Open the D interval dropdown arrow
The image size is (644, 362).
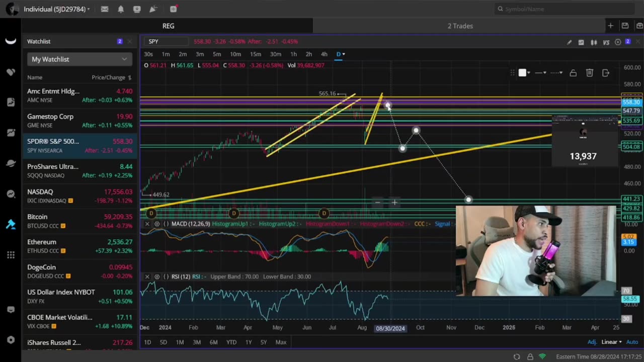tap(344, 54)
